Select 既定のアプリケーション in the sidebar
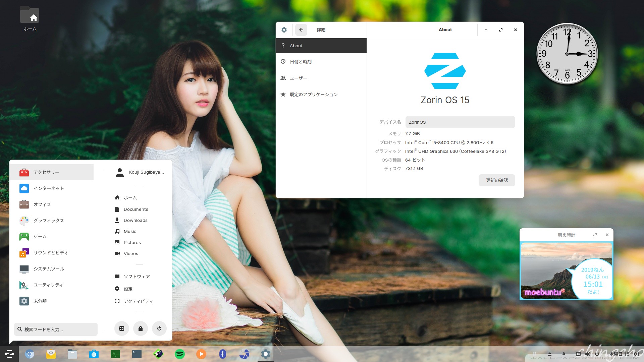The image size is (644, 362). click(321, 95)
